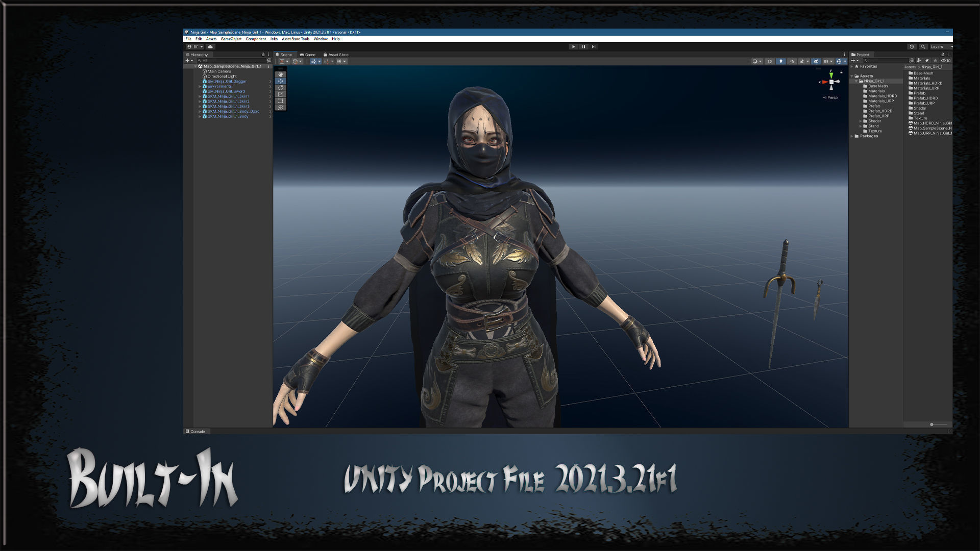Select the Scale tool

tap(280, 94)
